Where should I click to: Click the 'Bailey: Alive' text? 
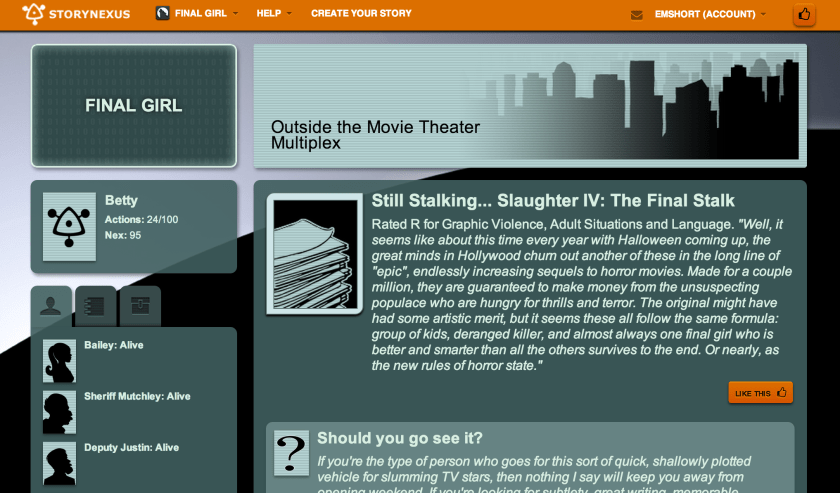coord(114,345)
